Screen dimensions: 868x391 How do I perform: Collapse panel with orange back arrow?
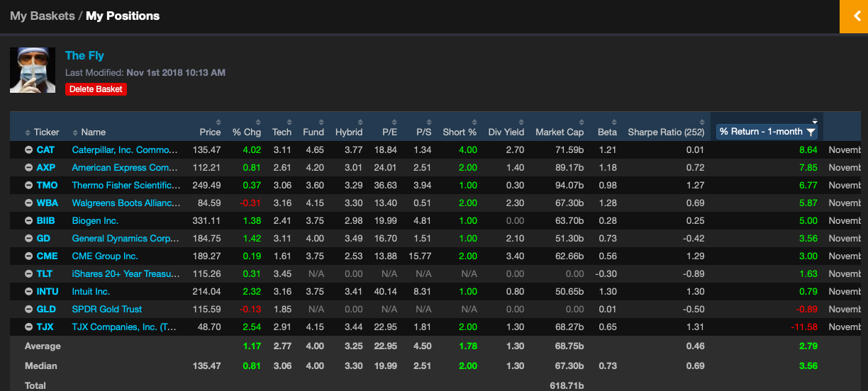pos(854,16)
